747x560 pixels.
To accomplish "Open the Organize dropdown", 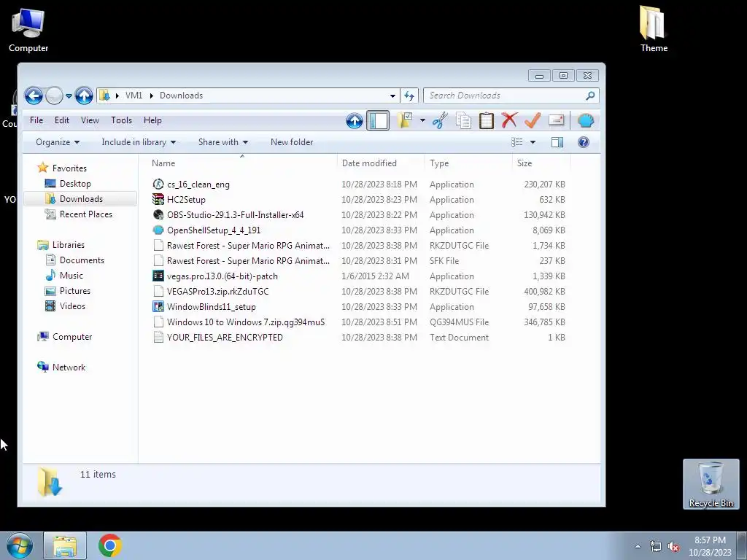I will pyautogui.click(x=58, y=142).
